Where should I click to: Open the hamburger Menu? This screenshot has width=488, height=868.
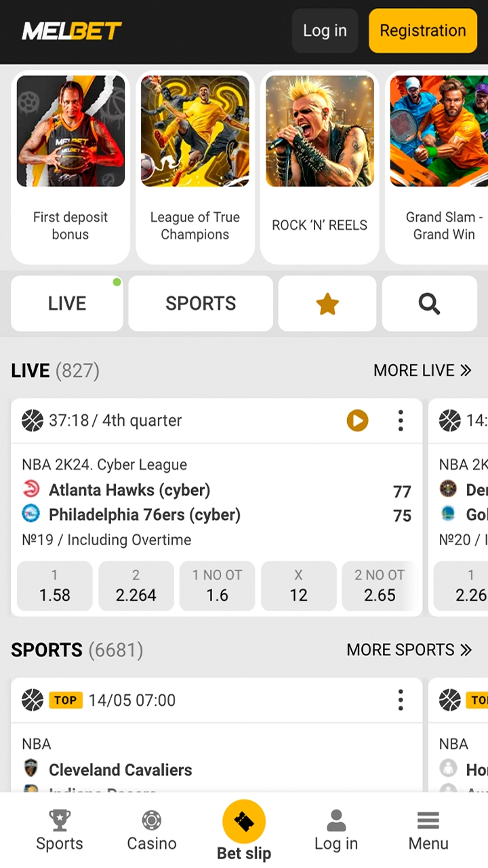pyautogui.click(x=428, y=830)
